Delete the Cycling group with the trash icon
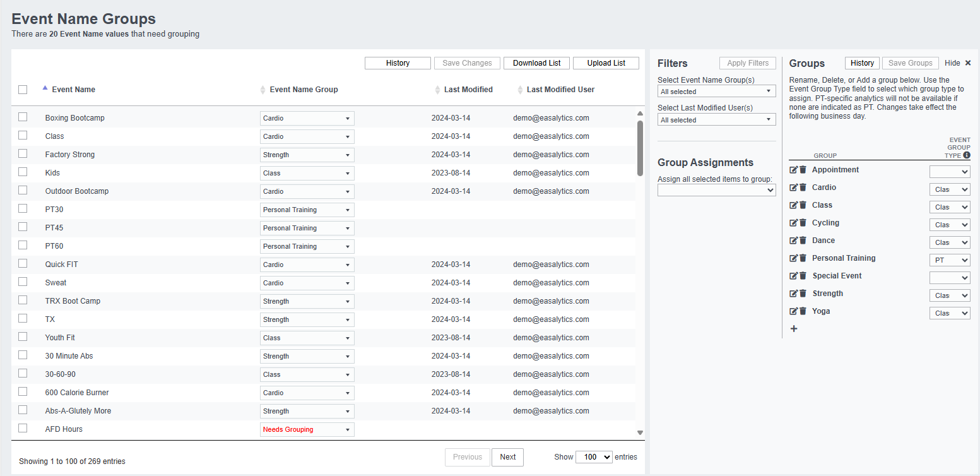This screenshot has width=980, height=476. (801, 222)
